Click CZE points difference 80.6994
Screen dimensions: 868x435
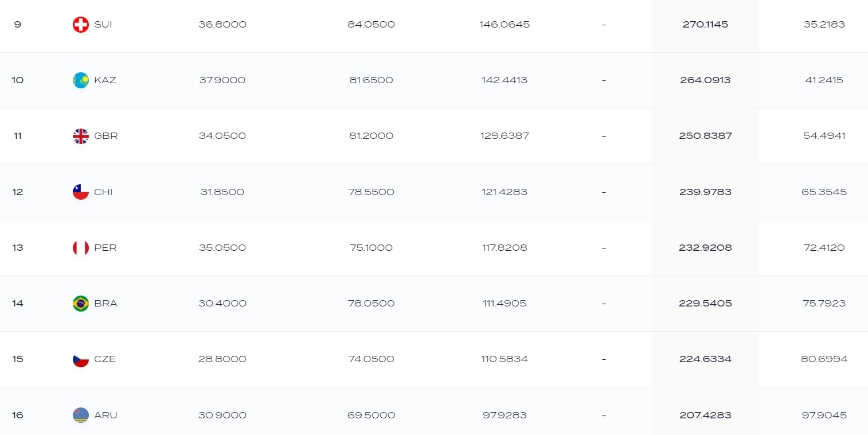(824, 359)
